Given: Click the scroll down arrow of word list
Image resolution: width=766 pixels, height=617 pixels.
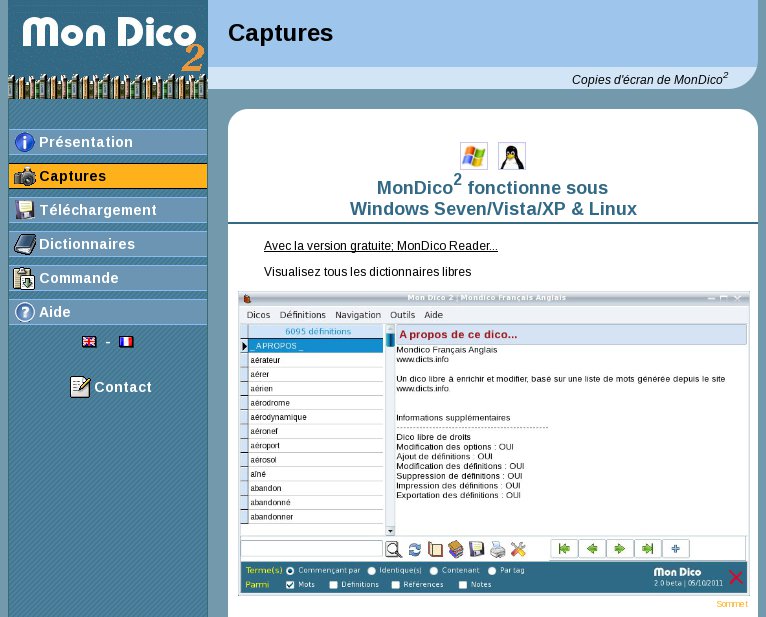Looking at the screenshot, I should 390,531.
